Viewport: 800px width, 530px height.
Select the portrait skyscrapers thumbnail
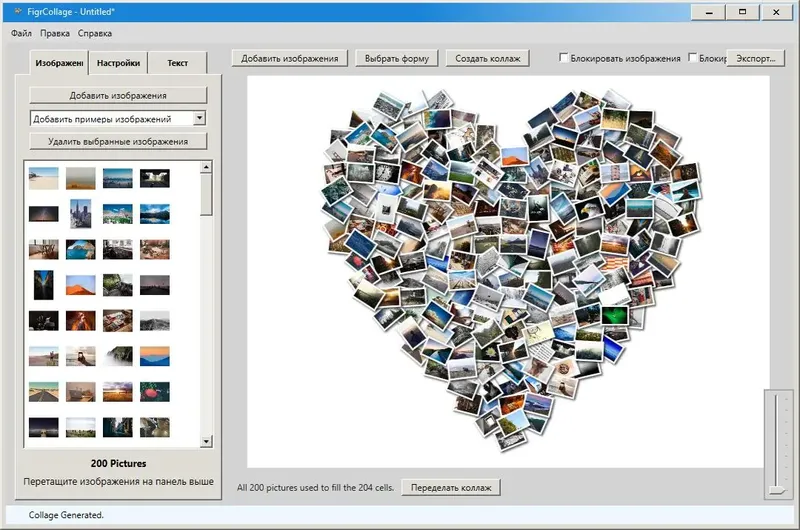(x=80, y=214)
